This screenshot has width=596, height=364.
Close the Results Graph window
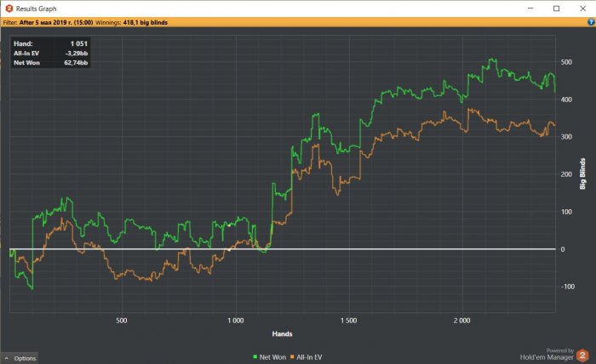582,9
